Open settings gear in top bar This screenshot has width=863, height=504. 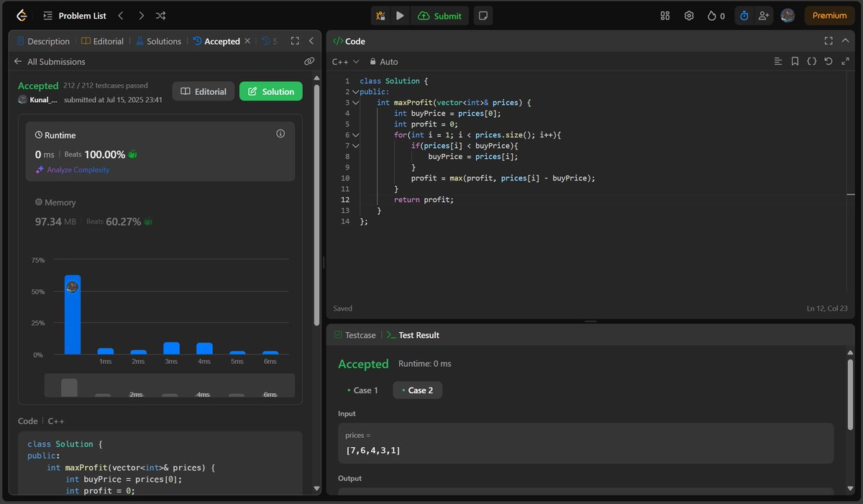(689, 15)
